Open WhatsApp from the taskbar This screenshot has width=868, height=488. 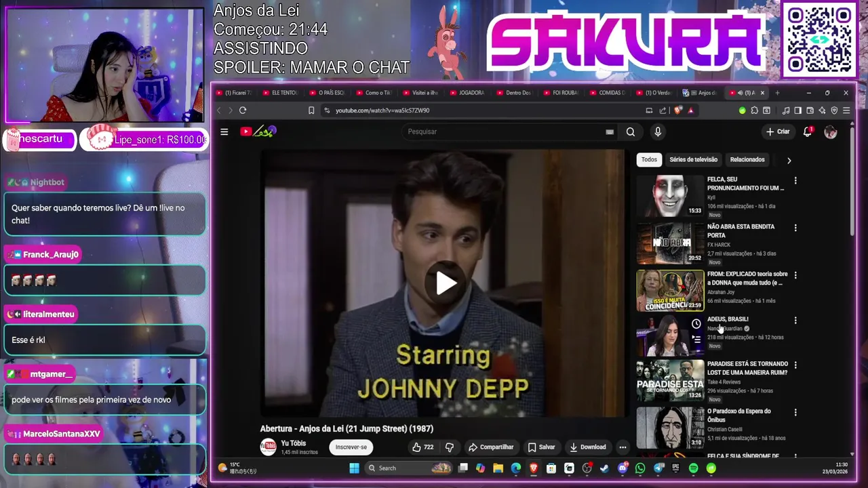639,468
